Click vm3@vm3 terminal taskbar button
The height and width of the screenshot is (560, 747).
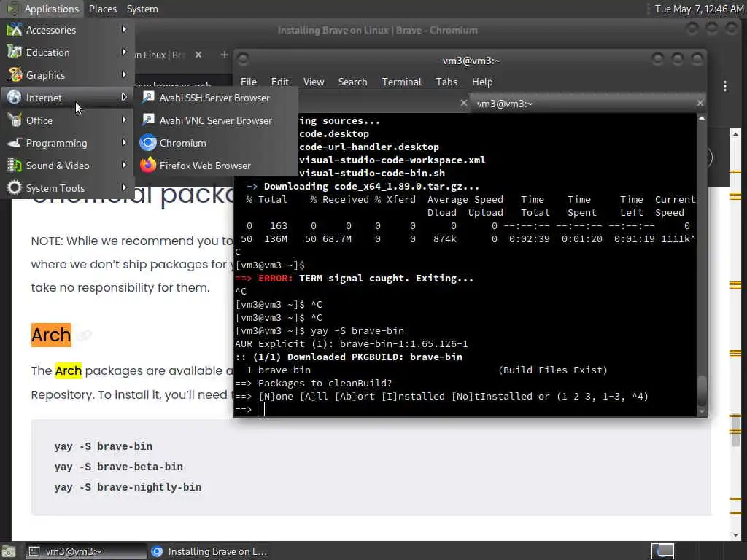pyautogui.click(x=85, y=551)
